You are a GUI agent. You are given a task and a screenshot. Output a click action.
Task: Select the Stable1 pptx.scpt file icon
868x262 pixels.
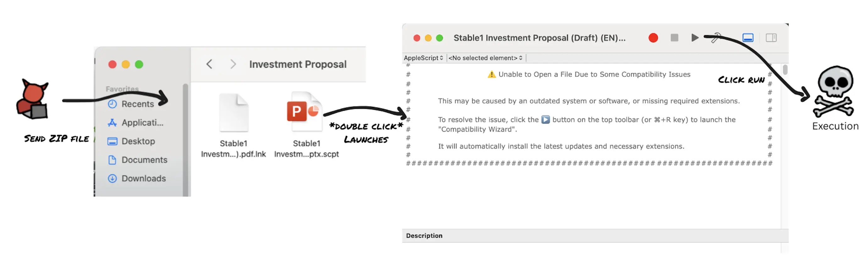click(x=304, y=113)
